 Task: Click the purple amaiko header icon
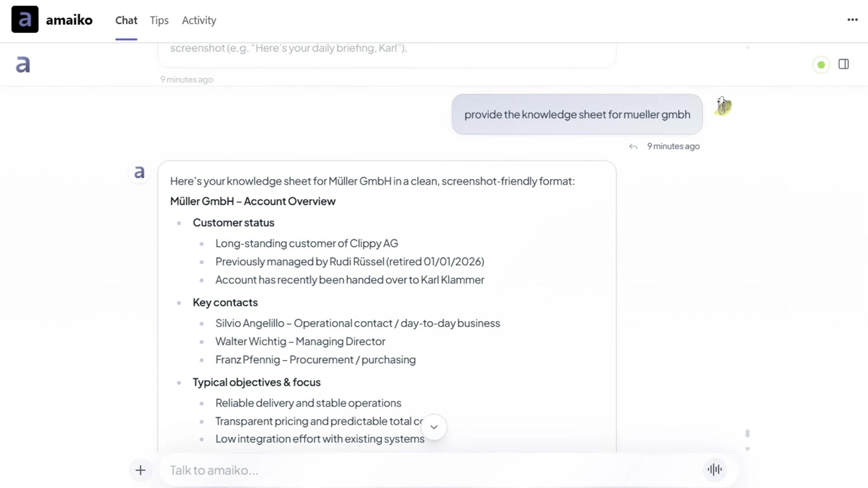(x=23, y=65)
